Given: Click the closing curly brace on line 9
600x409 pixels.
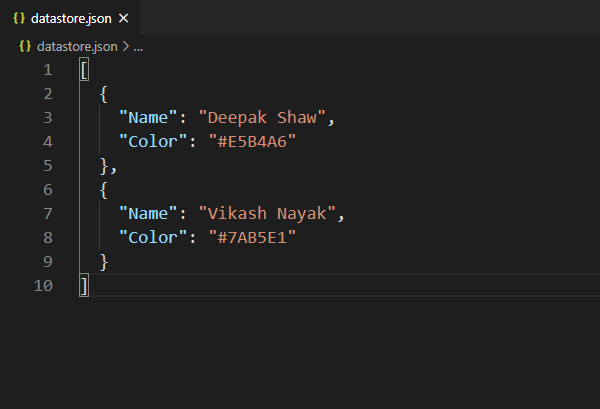Looking at the screenshot, I should tap(104, 261).
